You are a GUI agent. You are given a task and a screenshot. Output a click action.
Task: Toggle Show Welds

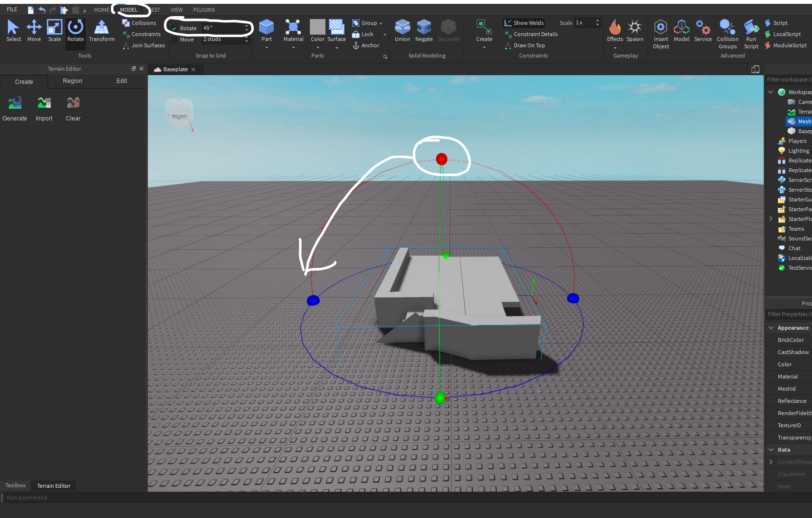coord(524,23)
